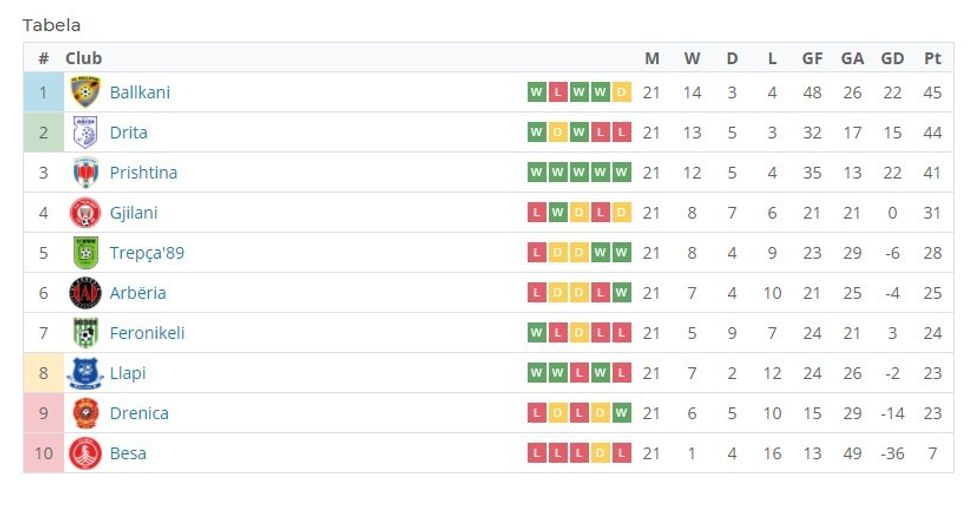This screenshot has width=980, height=505.
Task: Click the Drenica club crest icon
Action: point(85,413)
